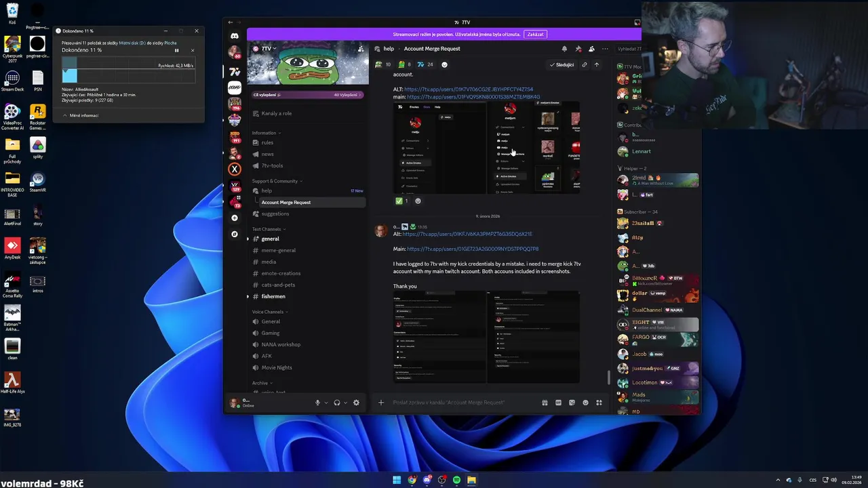Viewport: 868px width, 488px height.
Task: Open the meme-general channel
Action: [307, 250]
